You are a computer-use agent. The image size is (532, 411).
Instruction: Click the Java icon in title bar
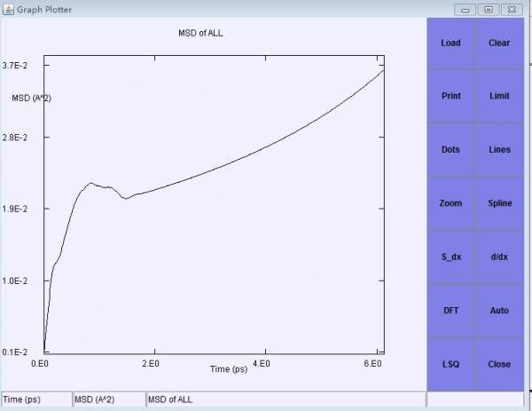coord(8,9)
